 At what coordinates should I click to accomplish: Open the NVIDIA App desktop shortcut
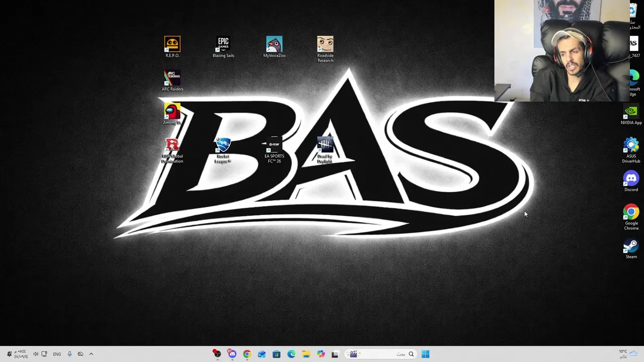tap(631, 114)
